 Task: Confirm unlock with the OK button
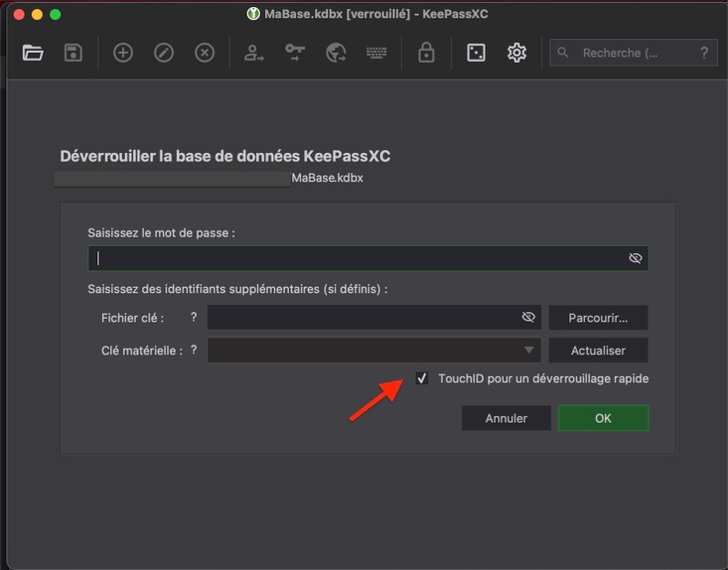(x=602, y=419)
